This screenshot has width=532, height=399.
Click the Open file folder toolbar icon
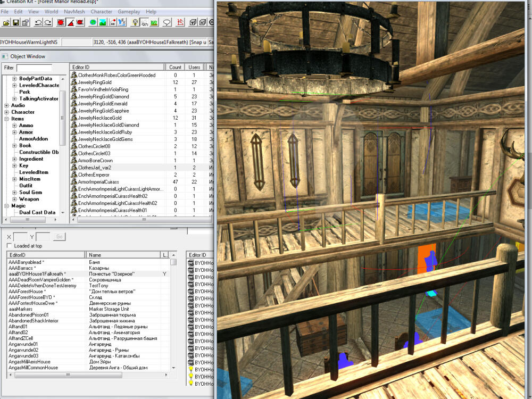click(x=6, y=23)
